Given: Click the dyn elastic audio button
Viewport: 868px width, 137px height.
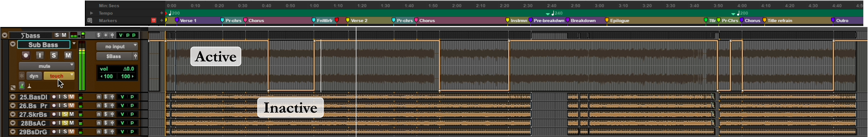Looking at the screenshot, I should click(34, 76).
